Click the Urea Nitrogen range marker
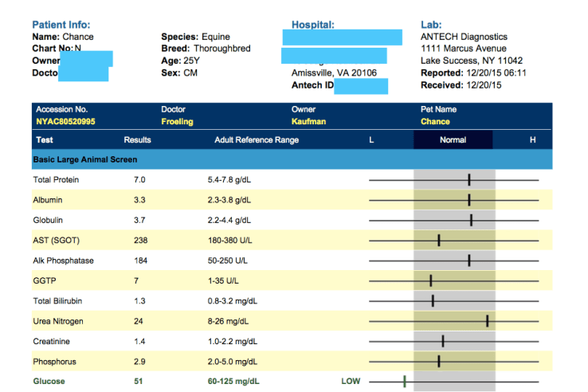This screenshot has width=588, height=392. [487, 321]
